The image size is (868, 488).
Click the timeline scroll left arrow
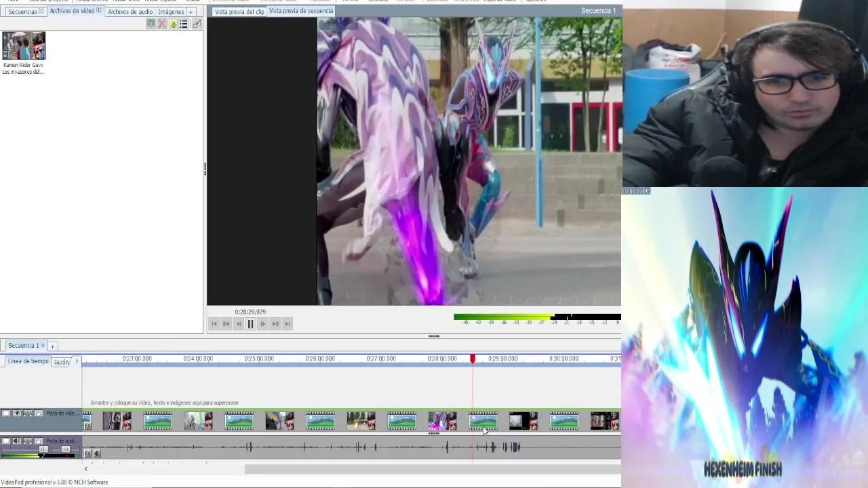tap(85, 468)
